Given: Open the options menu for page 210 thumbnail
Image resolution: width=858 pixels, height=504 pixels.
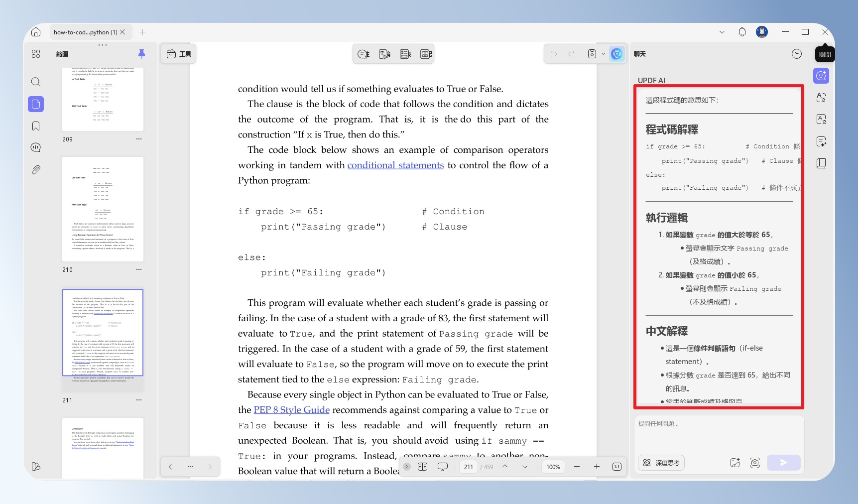Looking at the screenshot, I should coord(139,269).
